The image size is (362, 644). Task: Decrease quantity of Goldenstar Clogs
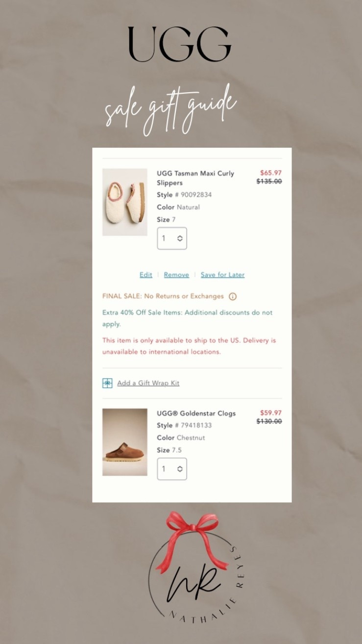179,471
